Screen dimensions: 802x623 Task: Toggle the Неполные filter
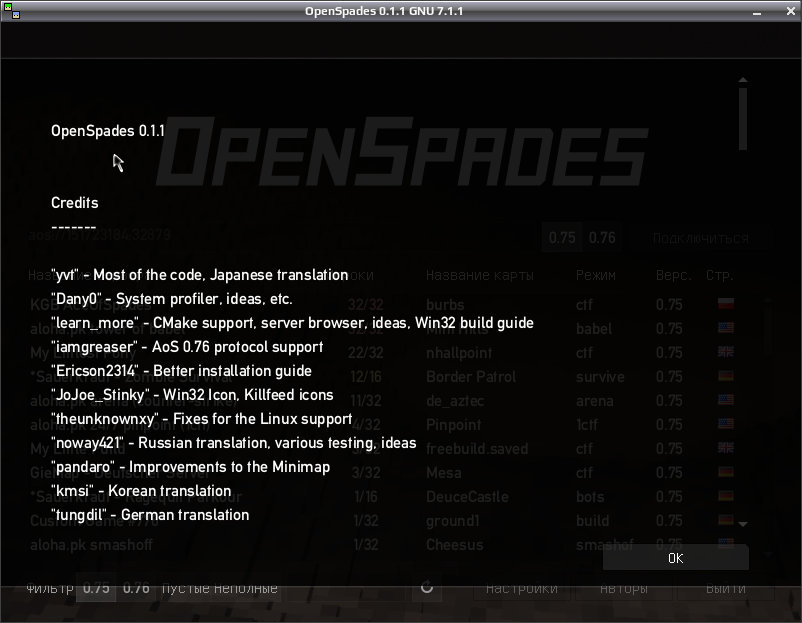pyautogui.click(x=245, y=588)
